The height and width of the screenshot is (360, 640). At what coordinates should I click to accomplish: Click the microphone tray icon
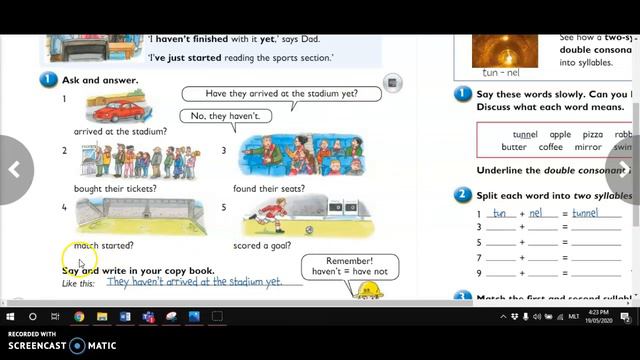point(526,317)
